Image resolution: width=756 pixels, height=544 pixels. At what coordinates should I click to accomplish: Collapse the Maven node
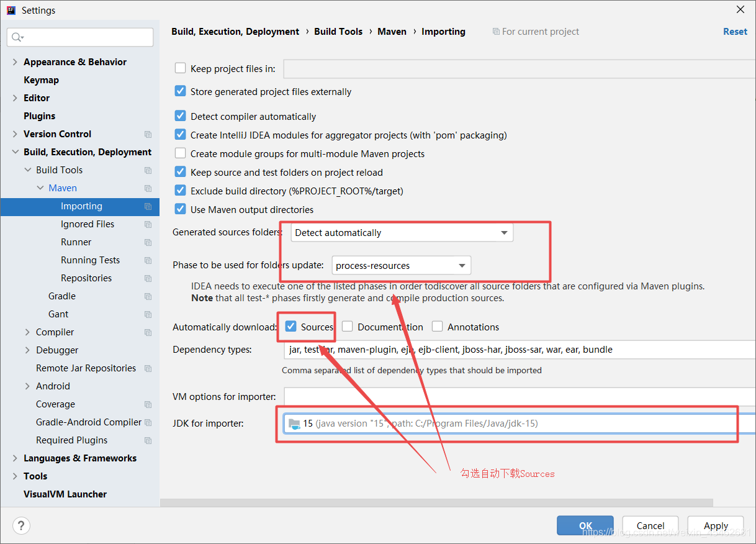(40, 188)
